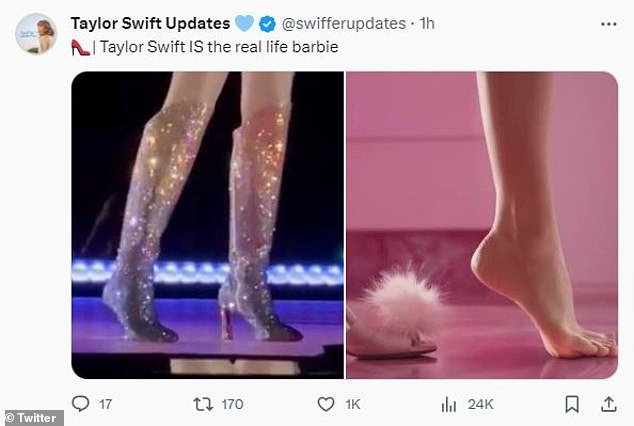Click the 1K likes count
634x426 pixels.
pyautogui.click(x=353, y=404)
